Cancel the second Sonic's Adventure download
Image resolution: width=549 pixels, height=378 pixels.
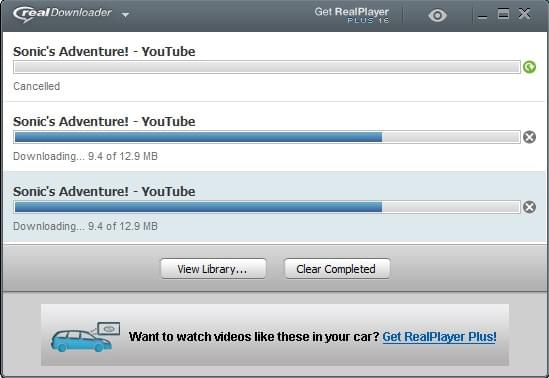529,137
